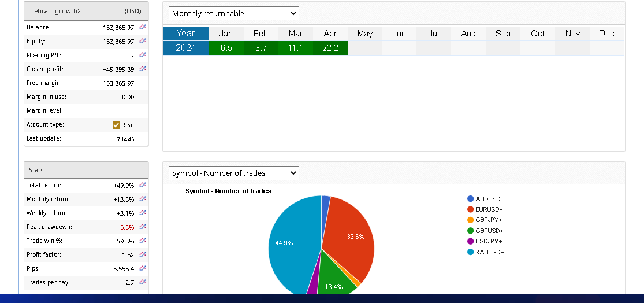Click the nehcap_growth2 account title
This screenshot has width=644, height=303.
pyautogui.click(x=55, y=11)
